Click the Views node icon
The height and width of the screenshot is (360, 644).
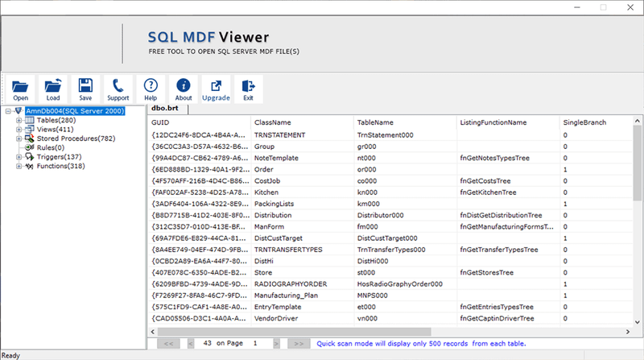coord(30,129)
